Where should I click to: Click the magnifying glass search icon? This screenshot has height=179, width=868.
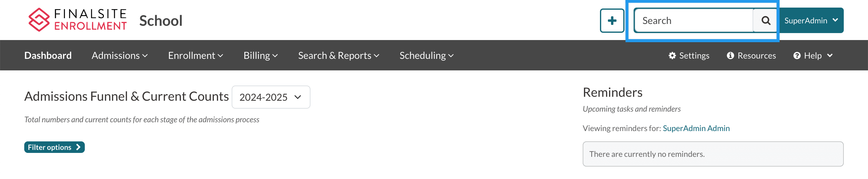(x=765, y=21)
